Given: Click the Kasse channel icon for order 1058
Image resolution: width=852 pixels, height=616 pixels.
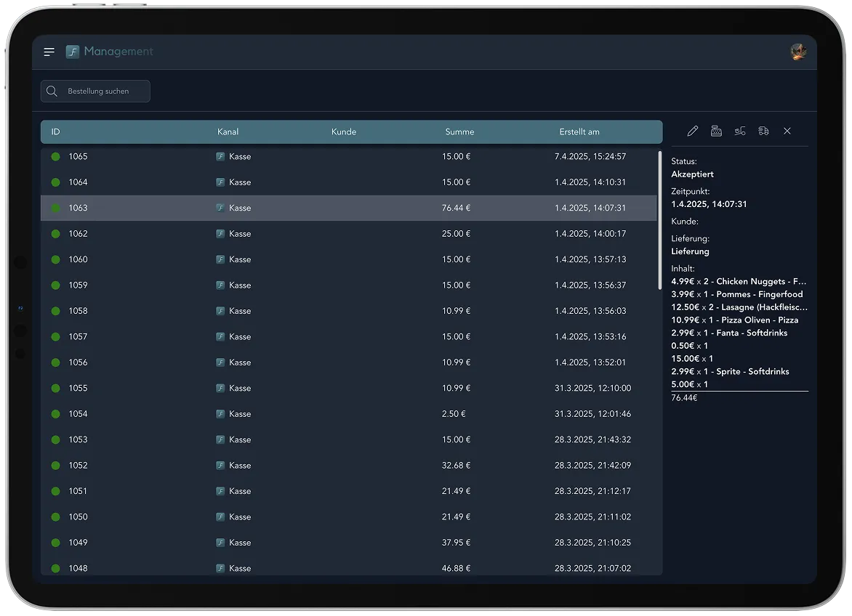Looking at the screenshot, I should tap(220, 311).
